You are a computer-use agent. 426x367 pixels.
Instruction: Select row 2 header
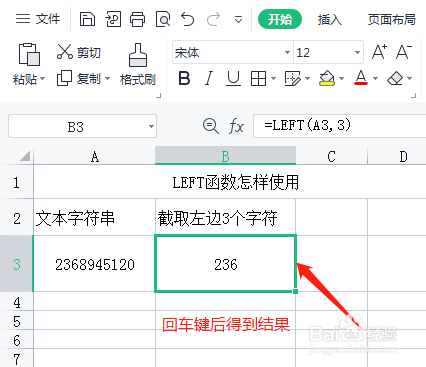click(17, 218)
